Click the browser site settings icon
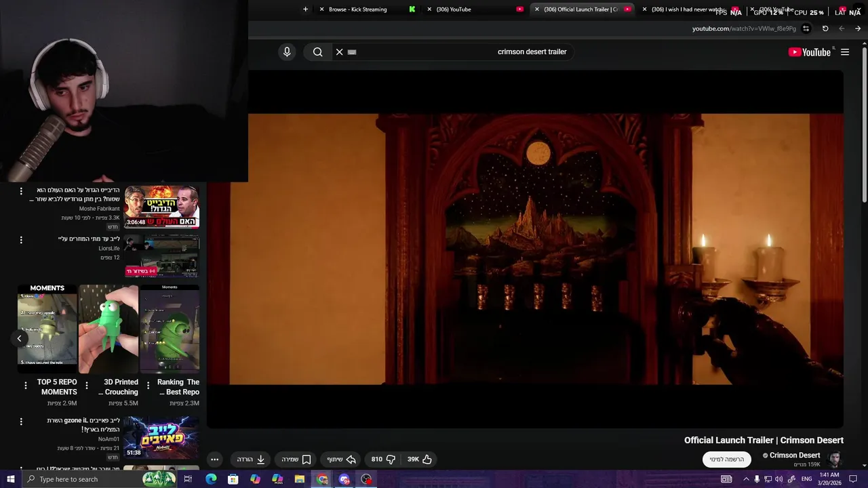This screenshot has height=488, width=868. [806, 28]
